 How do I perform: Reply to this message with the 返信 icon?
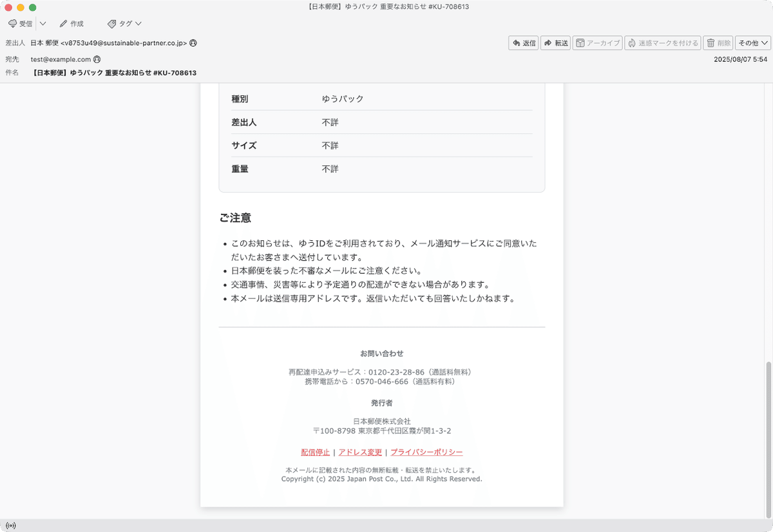[x=523, y=43]
